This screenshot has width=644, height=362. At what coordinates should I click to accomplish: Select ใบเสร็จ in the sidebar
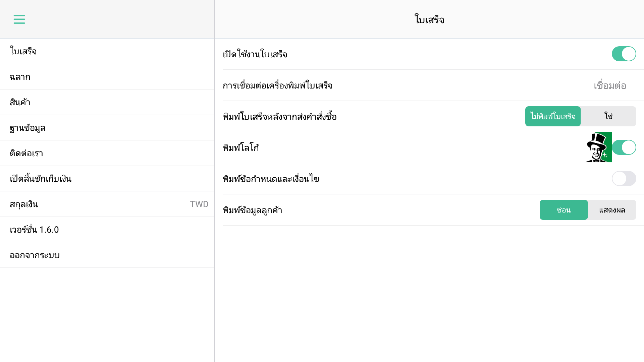[x=107, y=51]
